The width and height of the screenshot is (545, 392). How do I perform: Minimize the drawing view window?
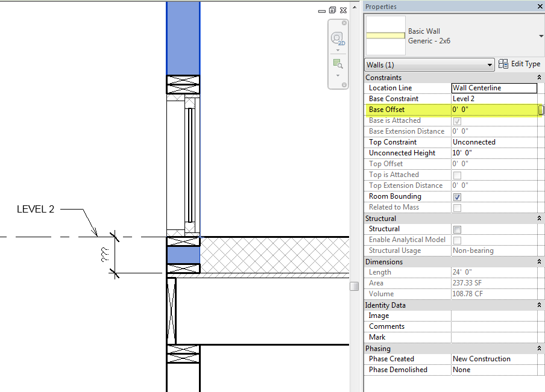tap(322, 10)
